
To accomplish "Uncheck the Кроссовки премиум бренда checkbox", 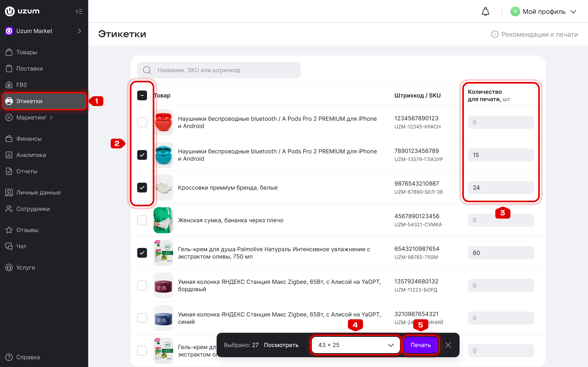I will 142,188.
